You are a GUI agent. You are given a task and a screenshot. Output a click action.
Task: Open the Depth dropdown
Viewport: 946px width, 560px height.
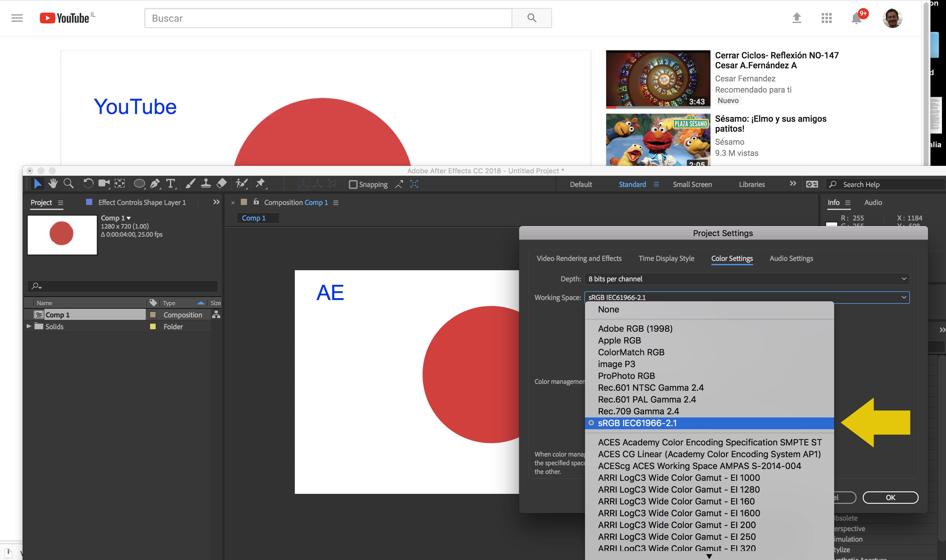(x=746, y=279)
